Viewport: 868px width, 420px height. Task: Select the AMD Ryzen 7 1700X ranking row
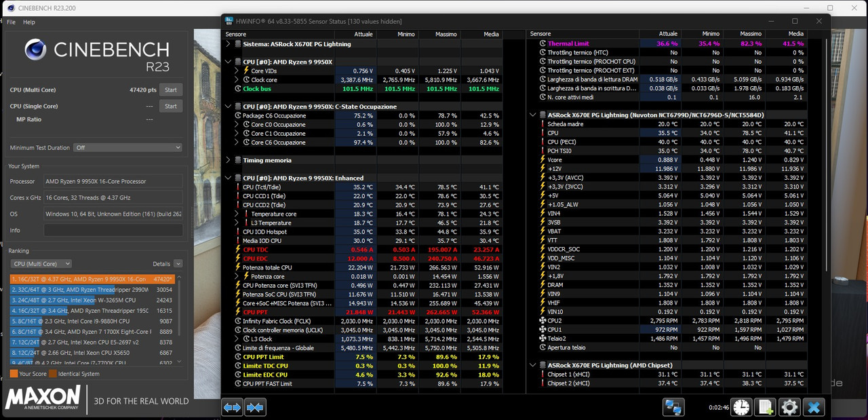(x=93, y=332)
